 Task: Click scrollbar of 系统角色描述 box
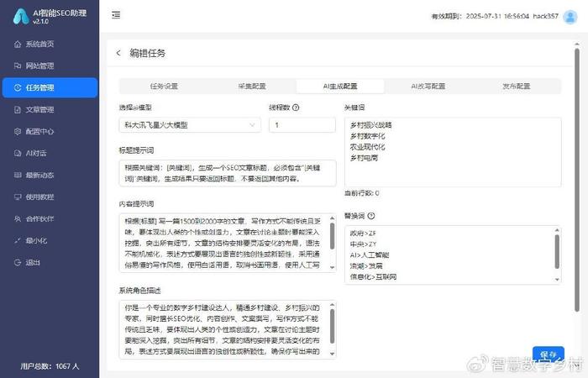pyautogui.click(x=333, y=326)
